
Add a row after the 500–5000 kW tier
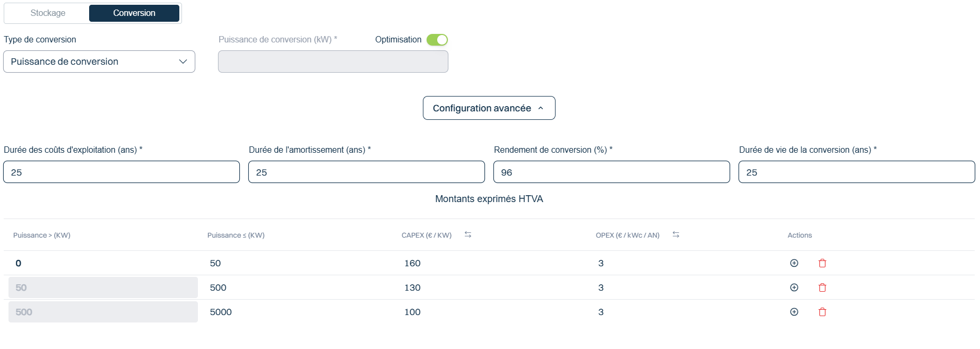pos(794,312)
